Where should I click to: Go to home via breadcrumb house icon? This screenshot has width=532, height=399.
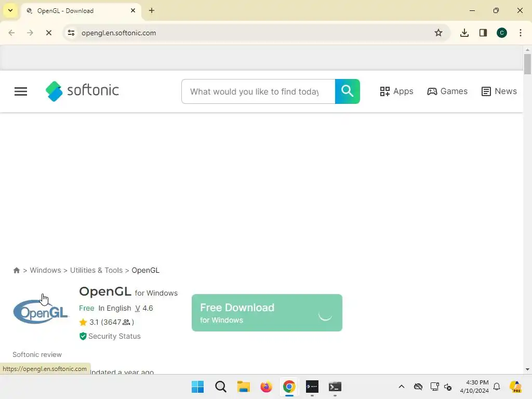[16, 270]
